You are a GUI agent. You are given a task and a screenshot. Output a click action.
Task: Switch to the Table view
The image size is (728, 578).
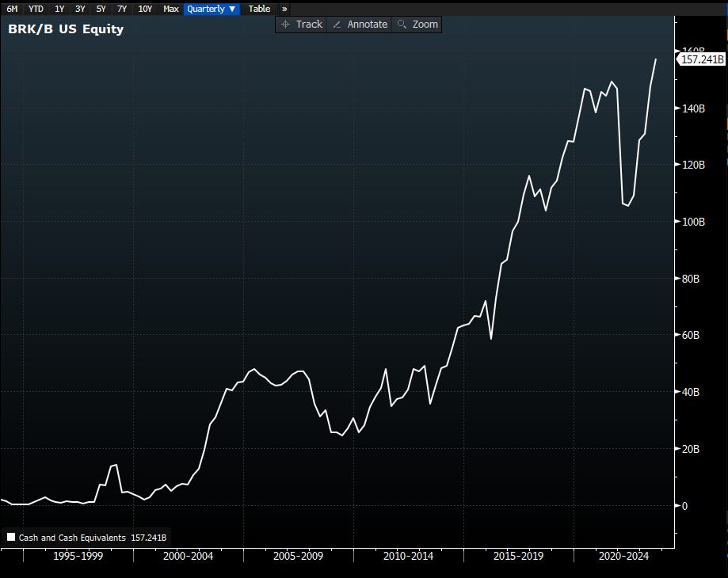259,9
